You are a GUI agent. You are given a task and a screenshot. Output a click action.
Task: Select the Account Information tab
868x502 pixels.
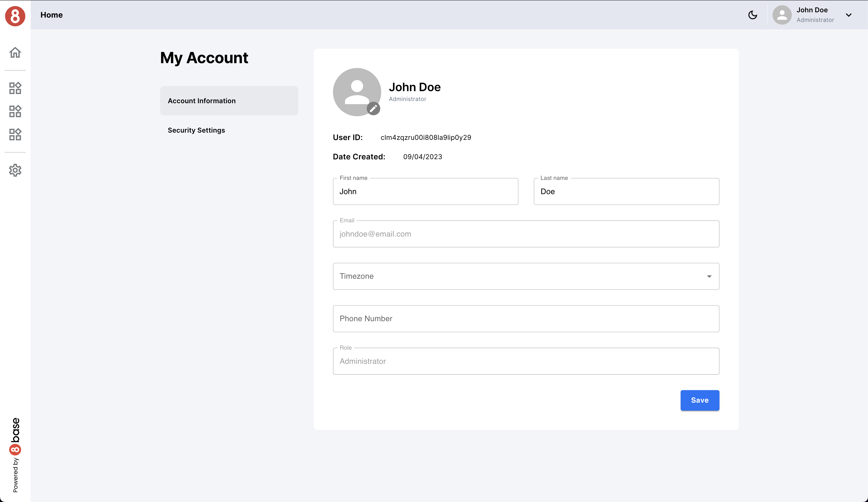click(229, 101)
